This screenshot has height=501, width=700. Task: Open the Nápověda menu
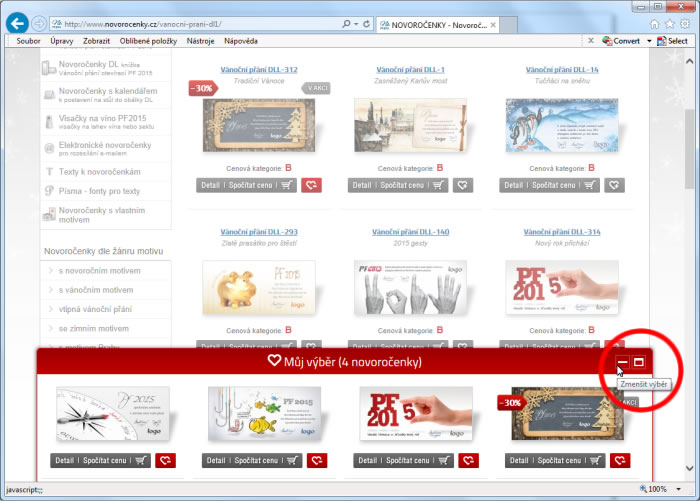(x=241, y=41)
